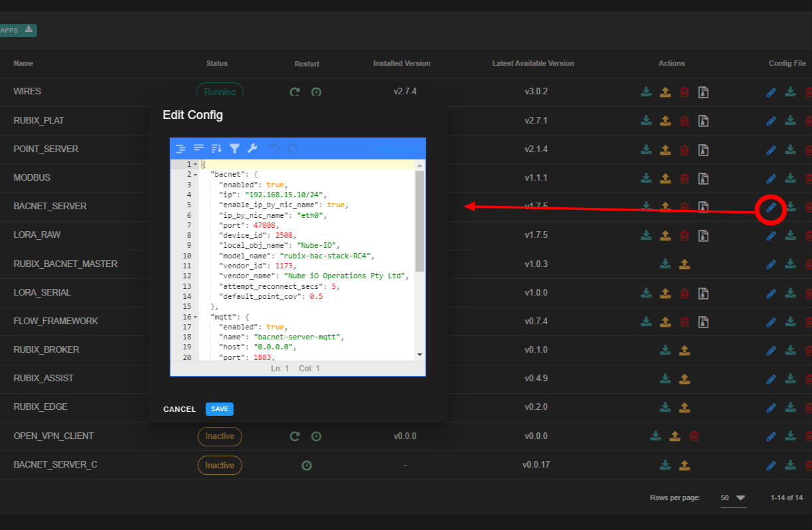Click the Actions download icon for BACNET_SERVER_C
The height and width of the screenshot is (530, 812).
pyautogui.click(x=665, y=465)
